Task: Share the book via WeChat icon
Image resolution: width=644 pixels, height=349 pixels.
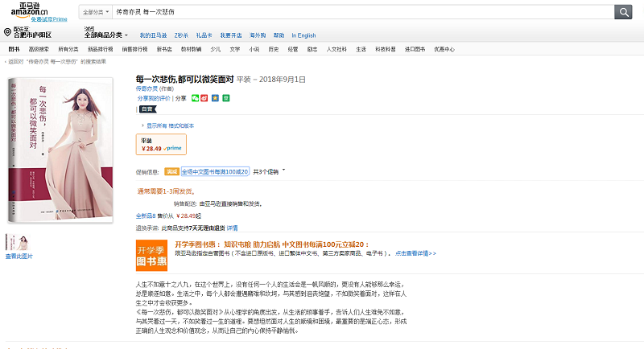Action: coord(195,97)
